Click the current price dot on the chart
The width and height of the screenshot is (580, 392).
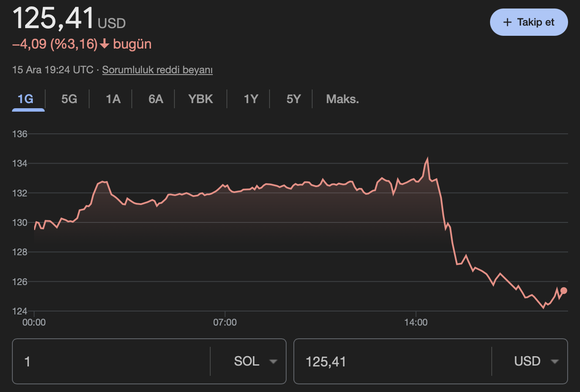(563, 291)
